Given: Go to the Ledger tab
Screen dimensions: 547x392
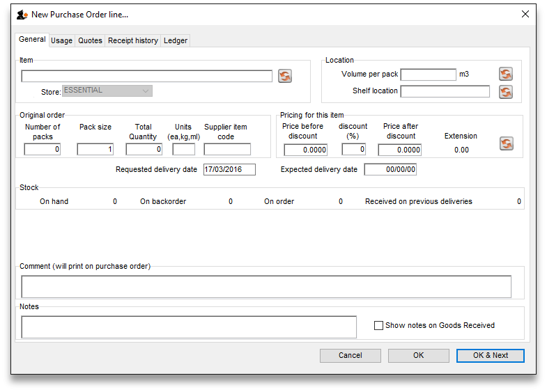Looking at the screenshot, I should click(175, 40).
